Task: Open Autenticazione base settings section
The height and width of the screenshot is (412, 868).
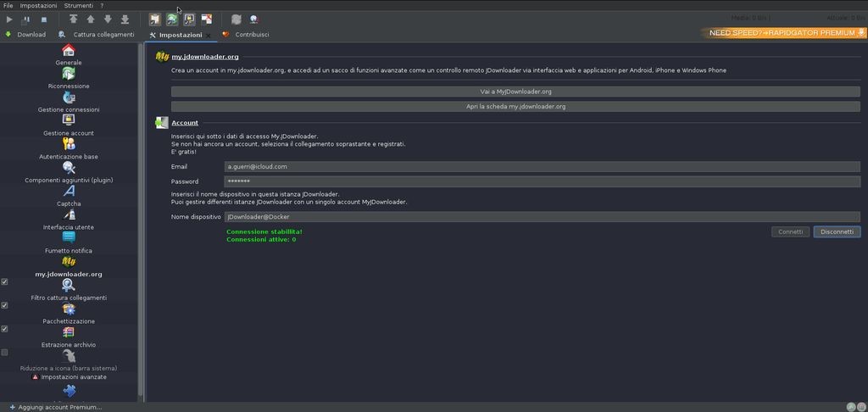Action: (69, 149)
